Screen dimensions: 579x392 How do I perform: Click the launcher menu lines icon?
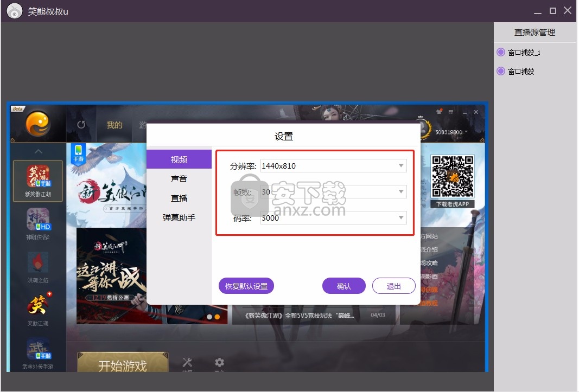click(x=451, y=112)
